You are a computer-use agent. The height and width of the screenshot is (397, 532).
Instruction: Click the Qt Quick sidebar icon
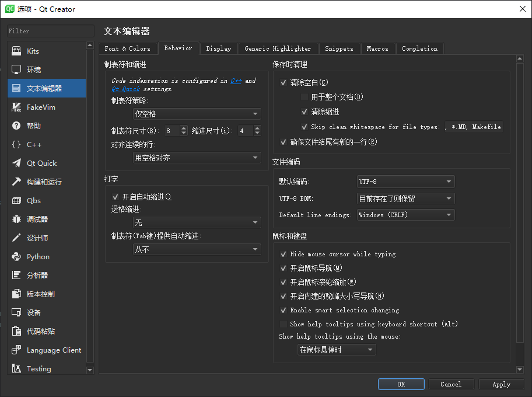pos(16,163)
